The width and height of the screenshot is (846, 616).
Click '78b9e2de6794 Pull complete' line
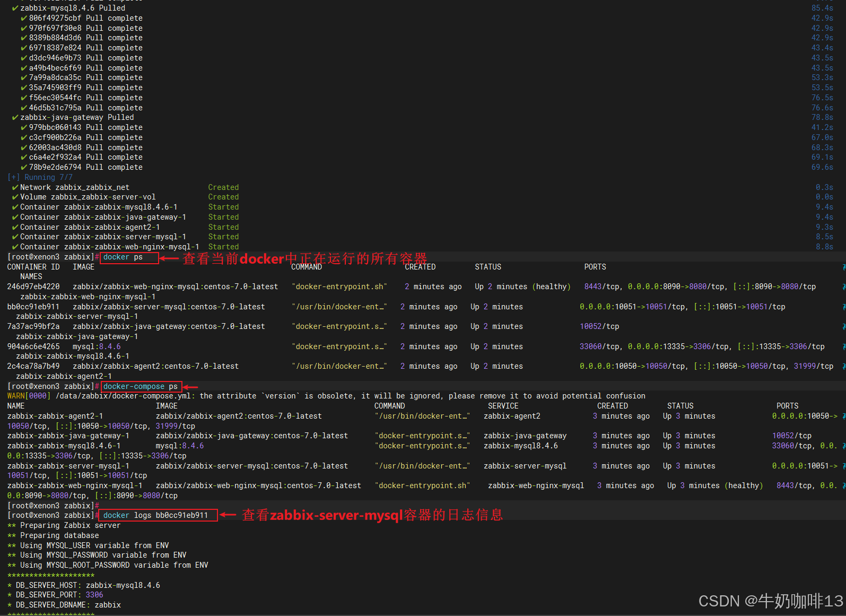coord(82,167)
